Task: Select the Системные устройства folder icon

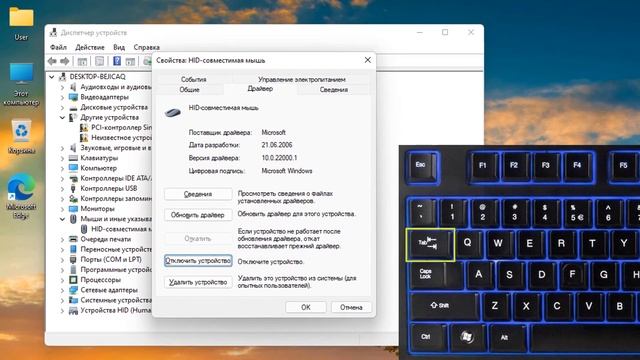Action: (x=73, y=300)
